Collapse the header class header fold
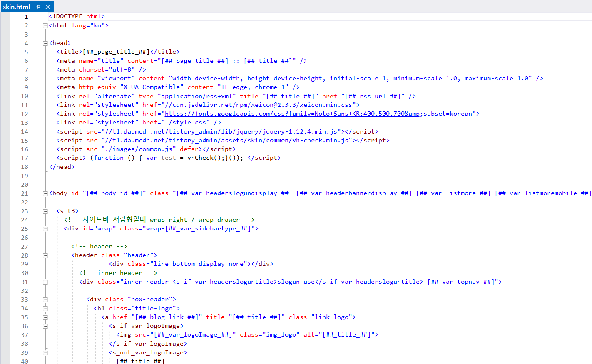This screenshot has width=592, height=364. pyautogui.click(x=45, y=255)
